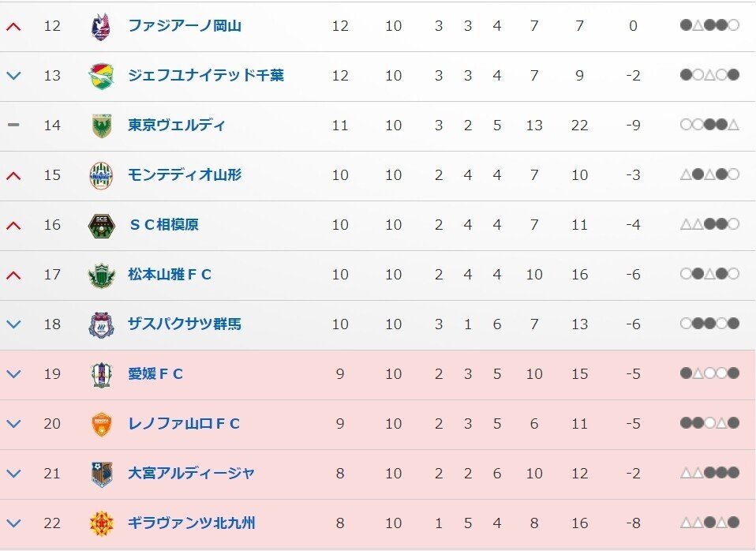Click the Montedio Yamagata club crest
Image resolution: width=756 pixels, height=551 pixels.
(101, 175)
